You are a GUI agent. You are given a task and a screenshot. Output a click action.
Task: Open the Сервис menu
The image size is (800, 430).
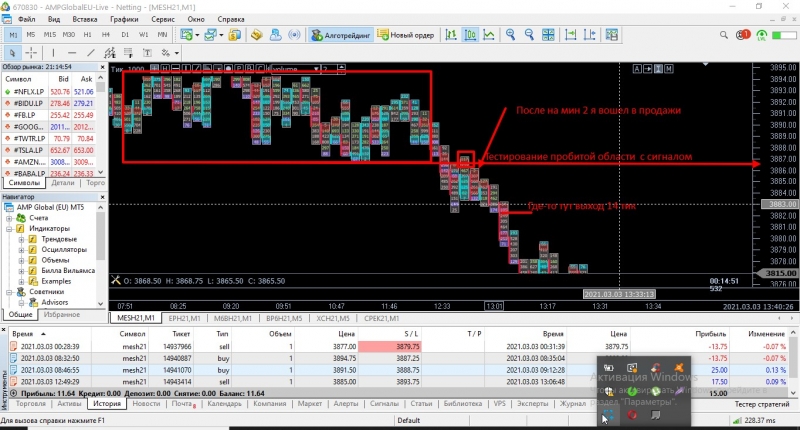pyautogui.click(x=163, y=19)
